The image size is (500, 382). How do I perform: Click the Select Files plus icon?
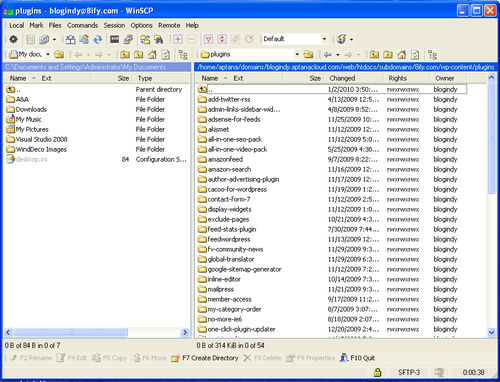178,39
